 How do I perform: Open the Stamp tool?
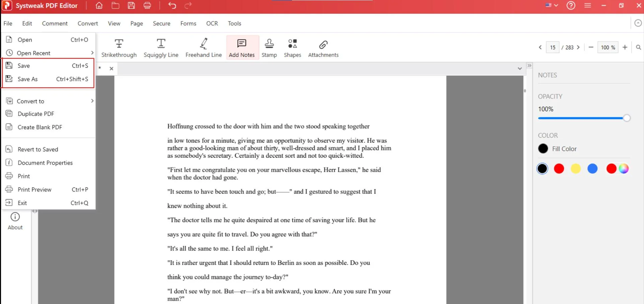tap(269, 47)
